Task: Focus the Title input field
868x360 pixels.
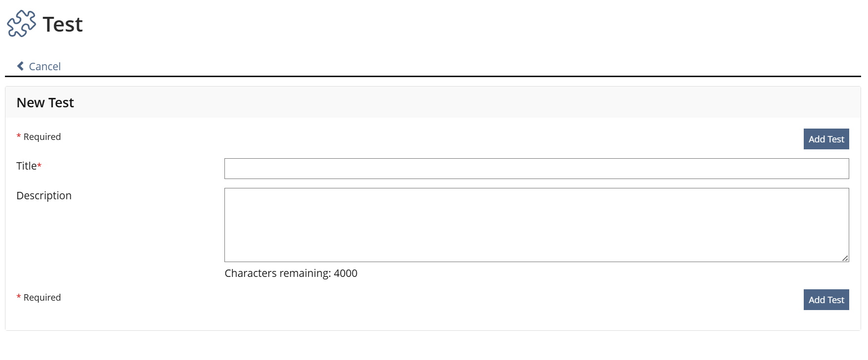Action: [x=536, y=169]
